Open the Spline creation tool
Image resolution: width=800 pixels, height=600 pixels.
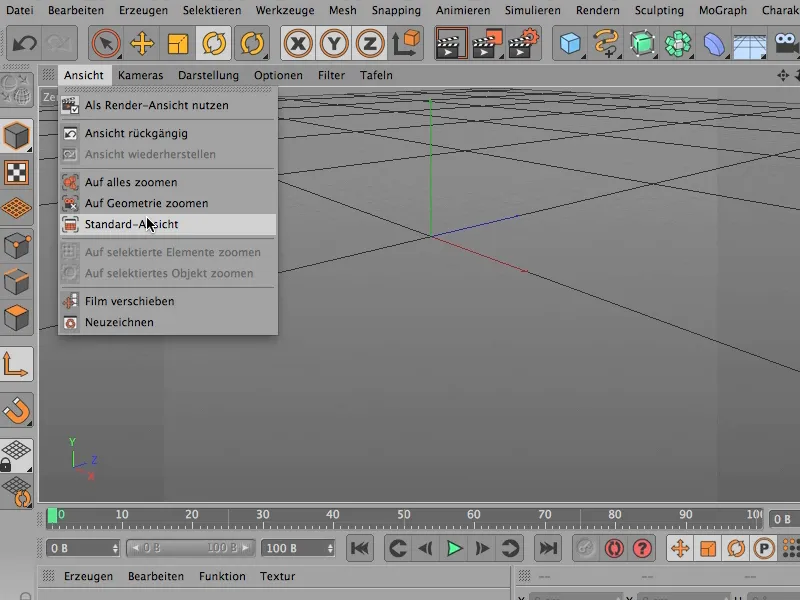[605, 42]
